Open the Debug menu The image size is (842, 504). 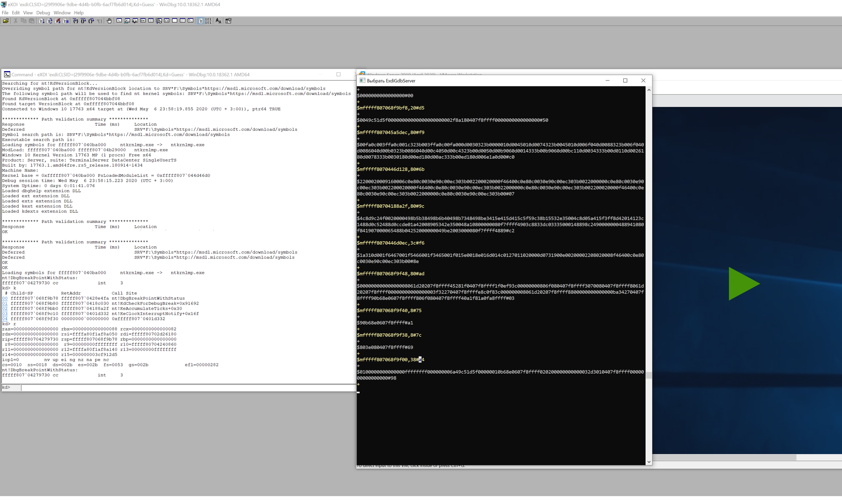point(43,13)
